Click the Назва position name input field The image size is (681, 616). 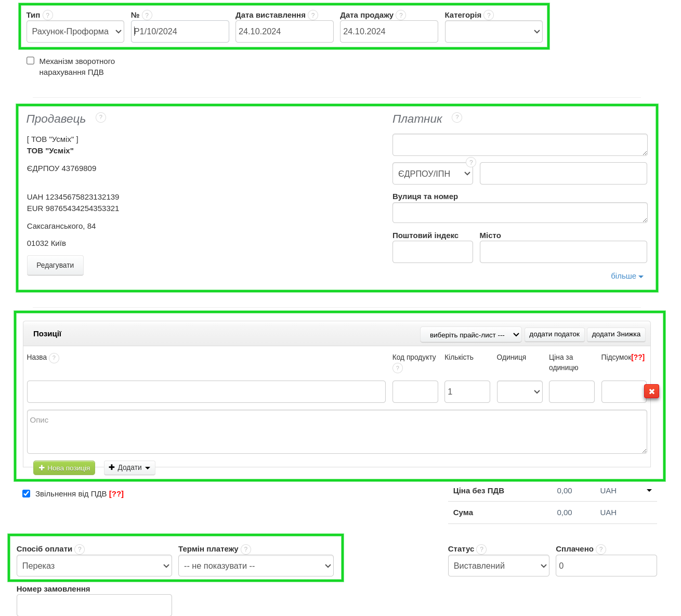coord(206,391)
